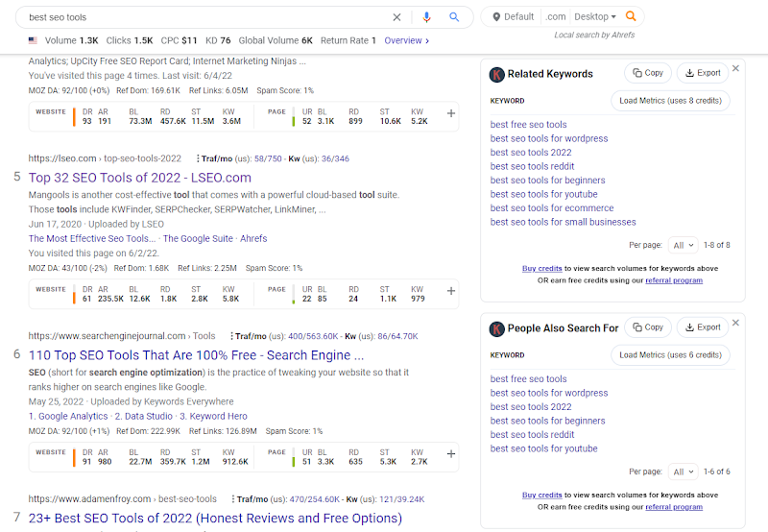768x532 pixels.
Task: Start voice search with the microphone icon
Action: pos(426,17)
